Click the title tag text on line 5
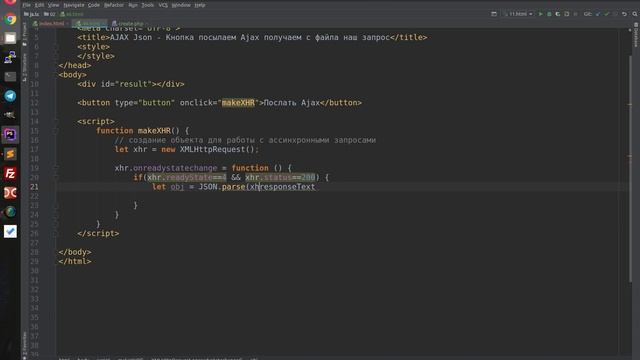 click(x=250, y=38)
